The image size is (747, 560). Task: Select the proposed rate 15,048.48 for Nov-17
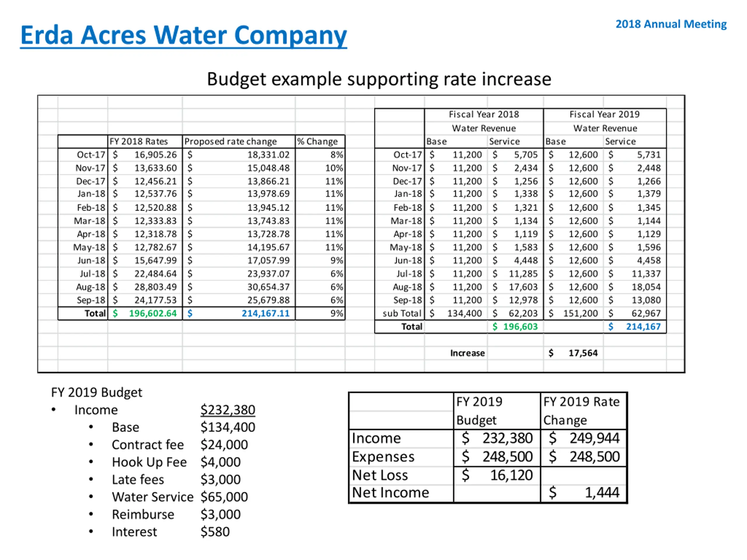click(268, 168)
